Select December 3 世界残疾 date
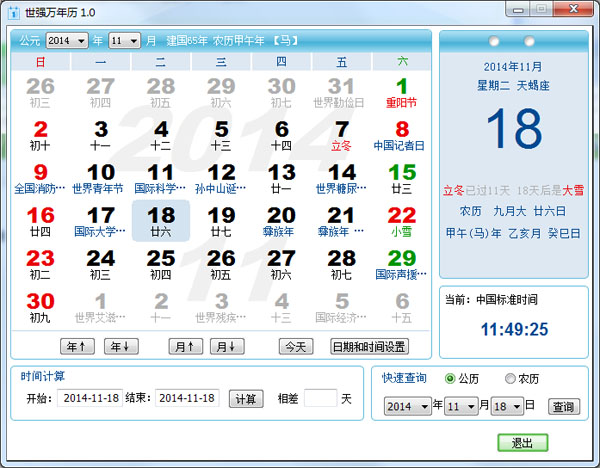Viewport: 600px width, 468px height. coord(221,307)
